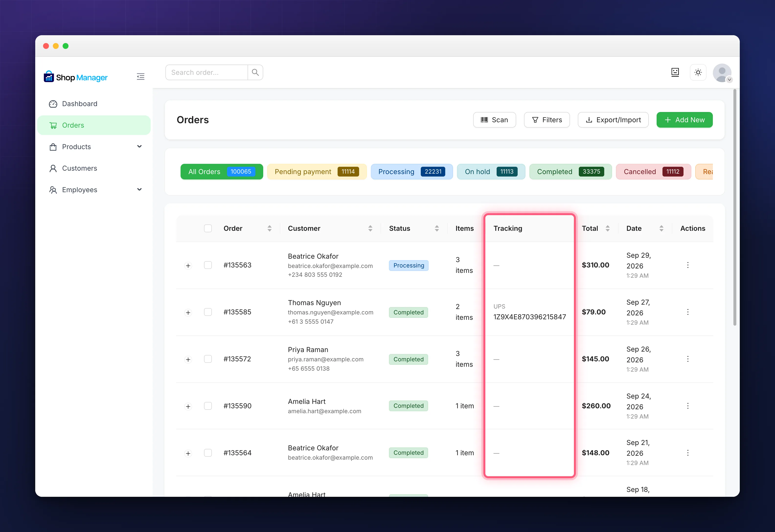Click the vertical page scrollbar
Screen dimensions: 775x532
(x=735, y=207)
